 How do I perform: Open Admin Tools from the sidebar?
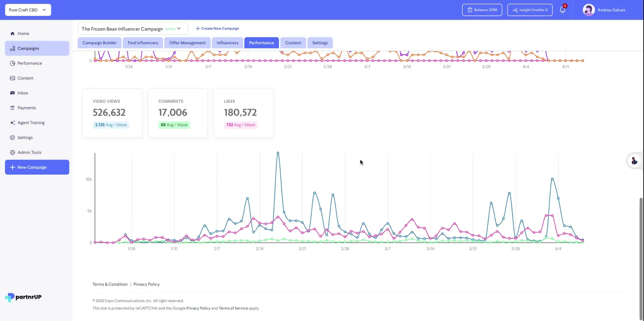click(12, 152)
